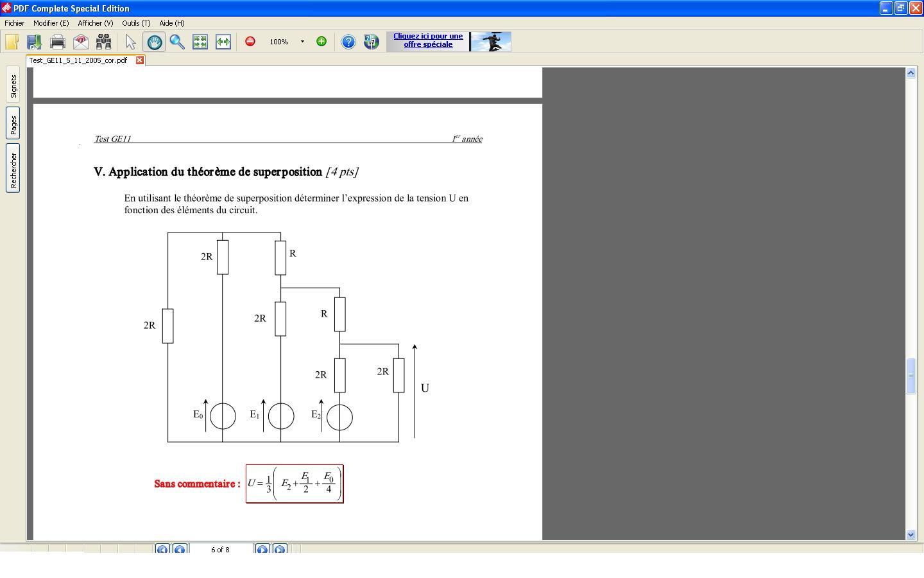Open Help with the blue question mark
The image size is (924, 578).
(x=348, y=42)
